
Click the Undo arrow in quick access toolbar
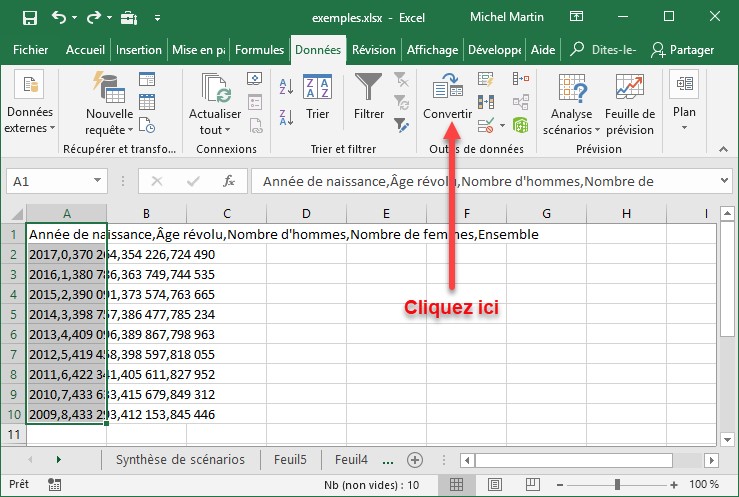[x=58, y=18]
